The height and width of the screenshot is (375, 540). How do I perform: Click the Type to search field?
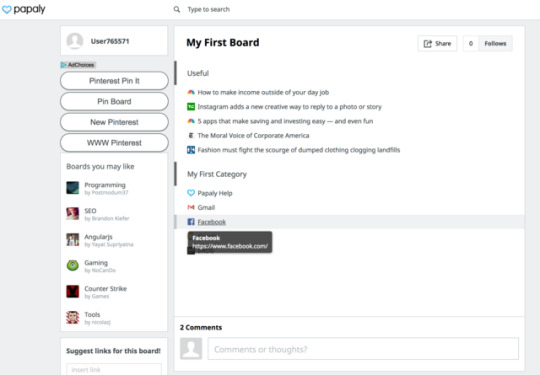point(208,9)
